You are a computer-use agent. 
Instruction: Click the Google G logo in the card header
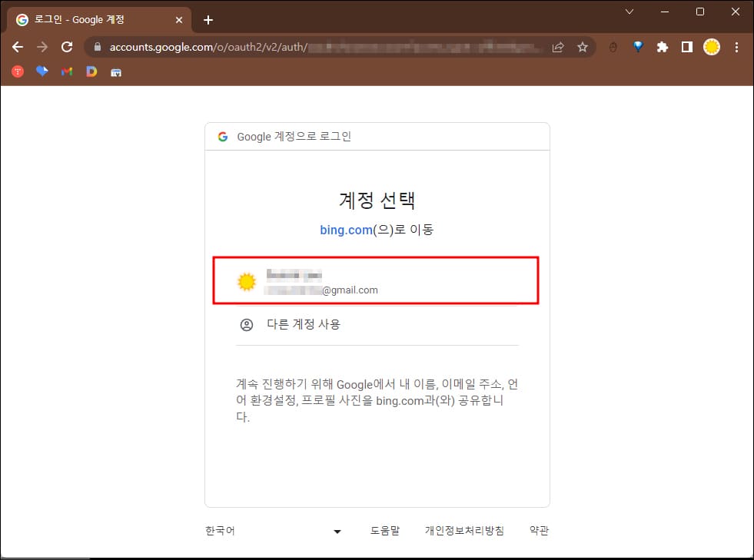coord(223,137)
